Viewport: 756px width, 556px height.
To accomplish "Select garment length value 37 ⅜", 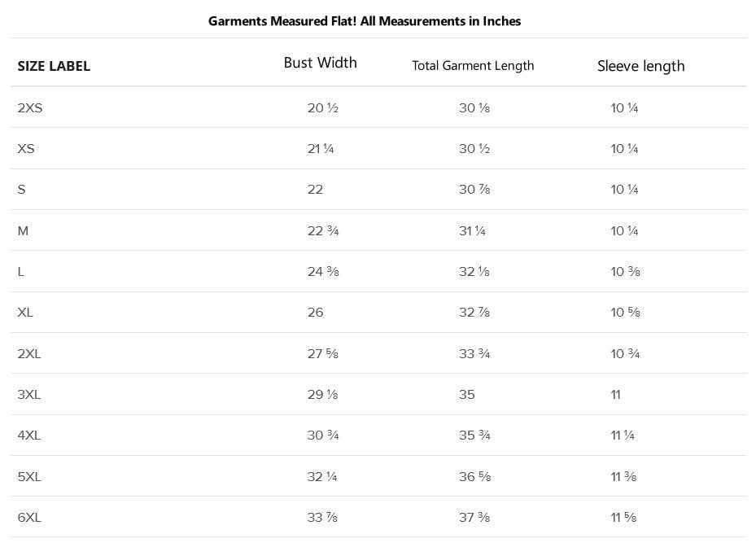I will pyautogui.click(x=474, y=518).
